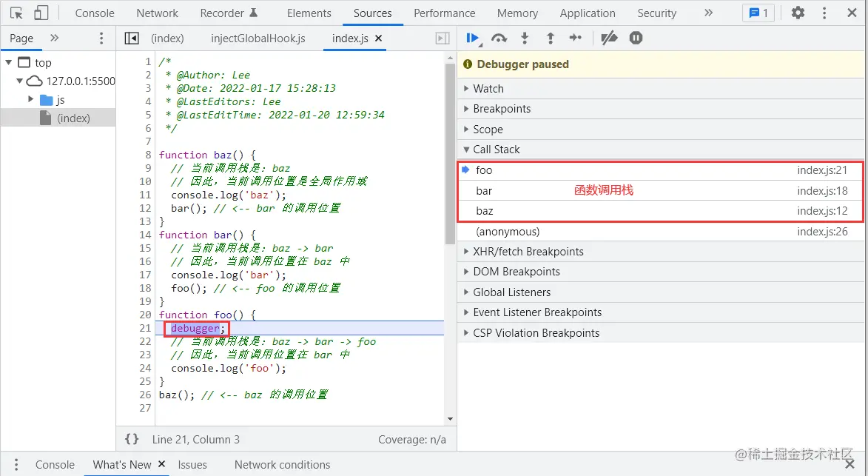The image size is (868, 476).
Task: Select the baz call stack frame
Action: (x=660, y=211)
